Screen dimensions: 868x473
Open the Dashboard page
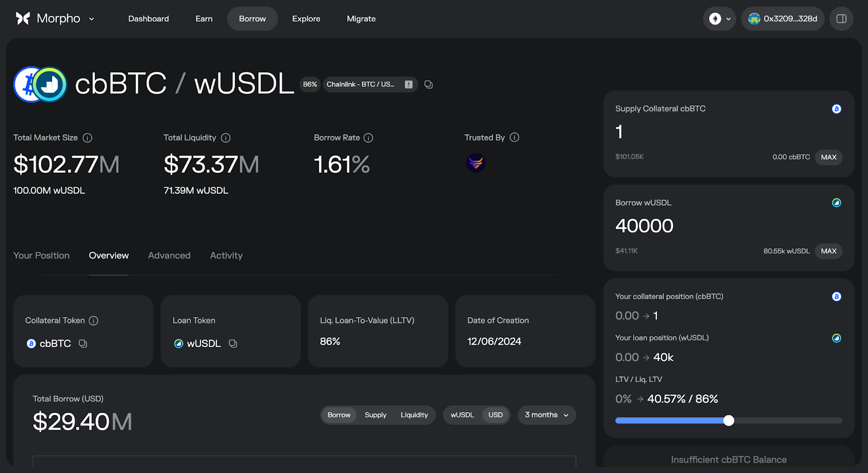pyautogui.click(x=149, y=18)
